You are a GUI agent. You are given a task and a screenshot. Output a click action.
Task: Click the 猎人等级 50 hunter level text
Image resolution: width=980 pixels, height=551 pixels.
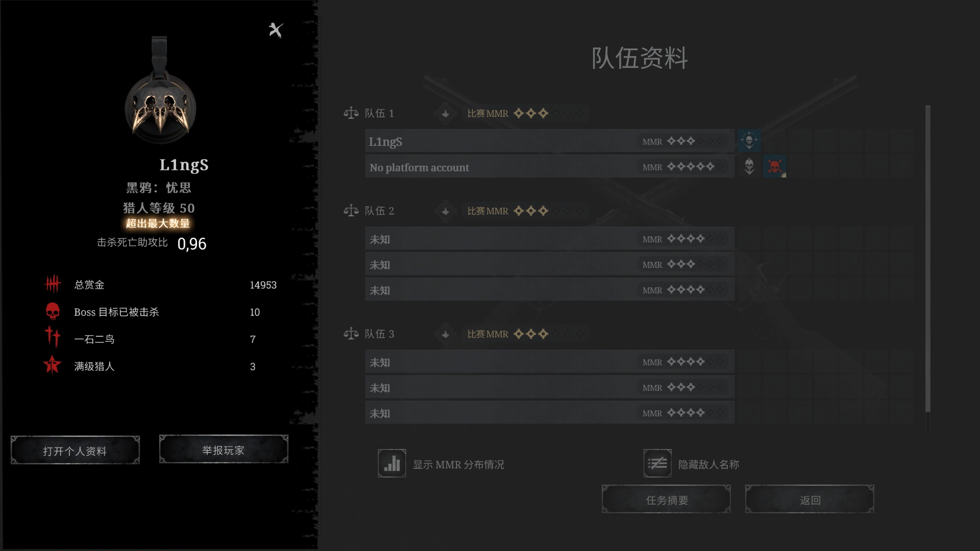pyautogui.click(x=159, y=208)
